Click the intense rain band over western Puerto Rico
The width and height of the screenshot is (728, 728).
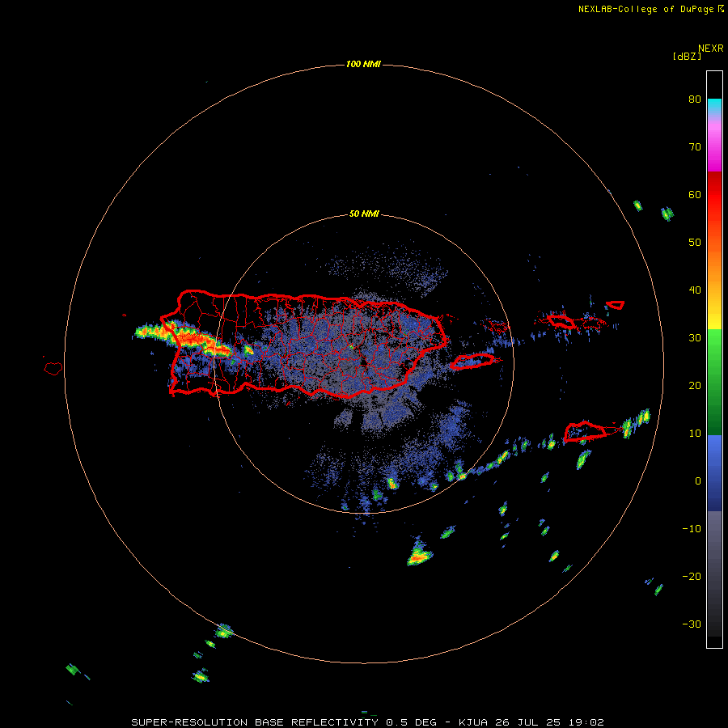184,338
